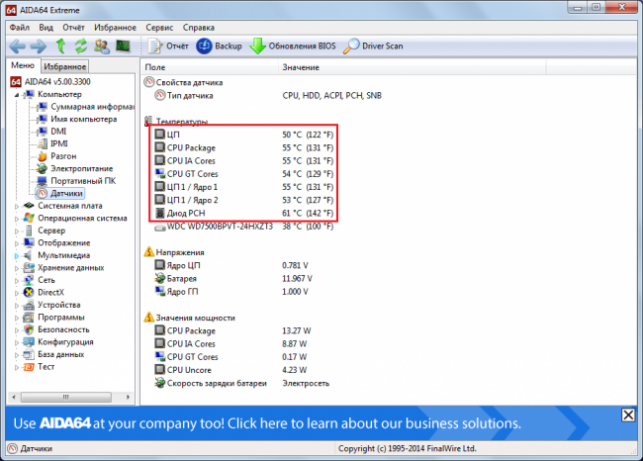The width and height of the screenshot is (643, 461).
Task: Open the Сервис menu
Action: [159, 27]
